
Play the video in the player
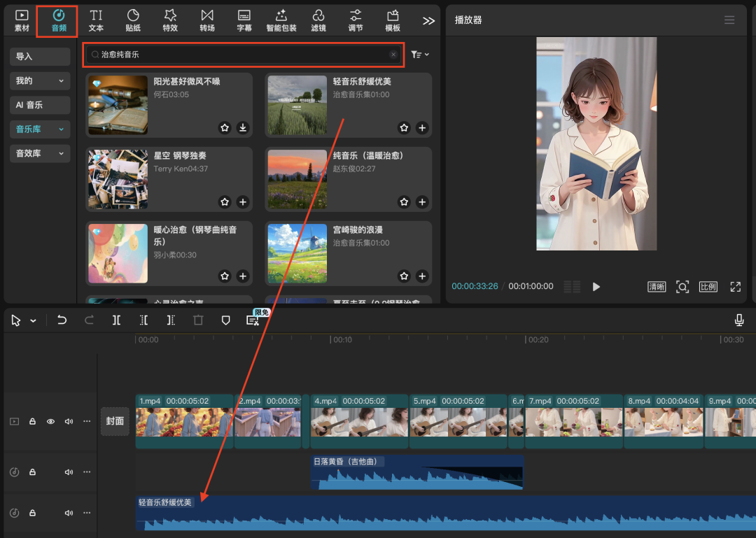click(596, 286)
